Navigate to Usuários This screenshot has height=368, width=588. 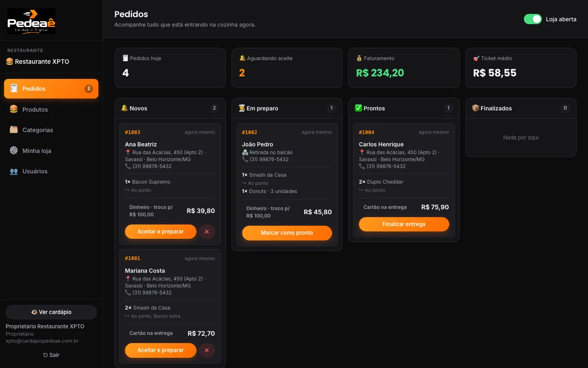51,171
